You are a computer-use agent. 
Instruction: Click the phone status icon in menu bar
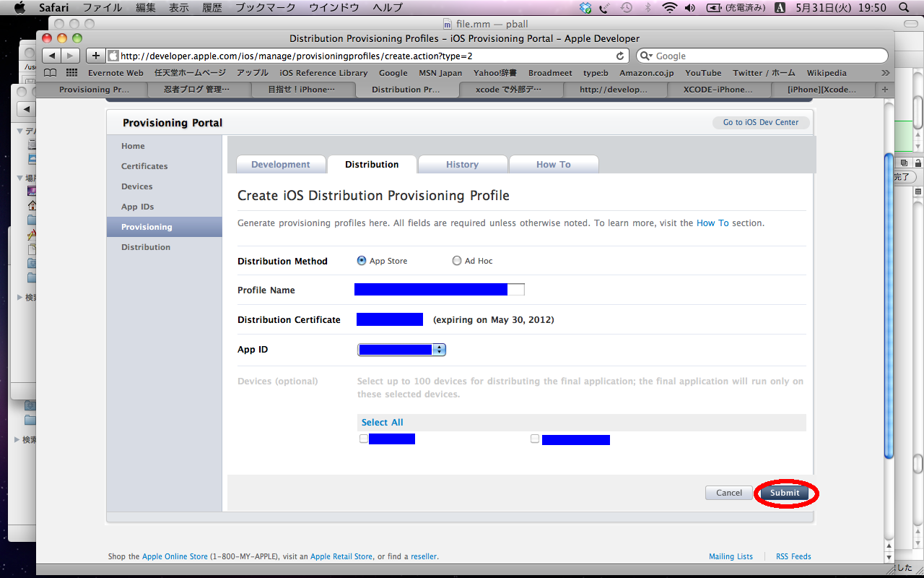(605, 8)
